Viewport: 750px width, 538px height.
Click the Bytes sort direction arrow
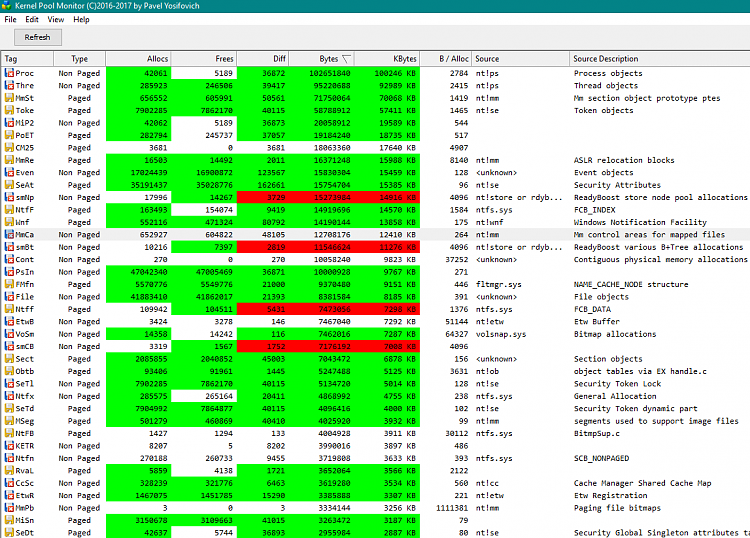pyautogui.click(x=346, y=59)
